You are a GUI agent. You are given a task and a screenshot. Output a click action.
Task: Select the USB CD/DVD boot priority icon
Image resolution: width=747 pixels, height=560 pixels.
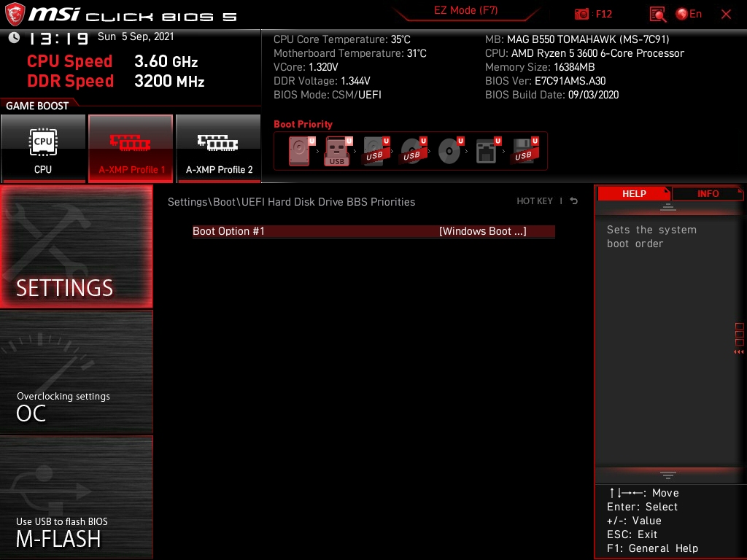pos(413,151)
